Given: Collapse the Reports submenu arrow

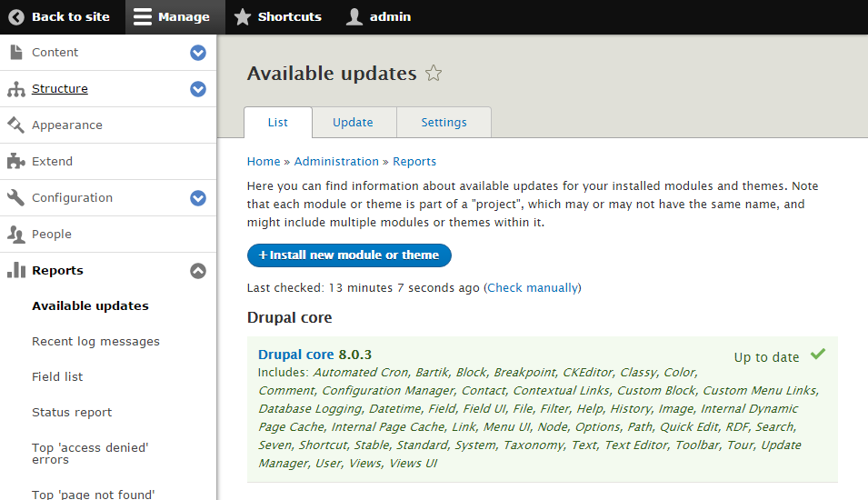Looking at the screenshot, I should click(x=198, y=271).
